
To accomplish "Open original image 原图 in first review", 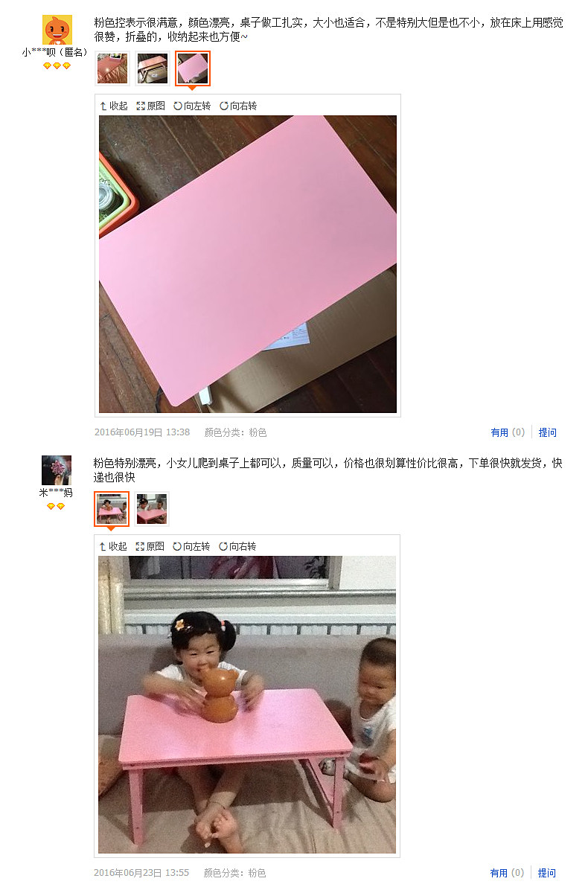I will [150, 106].
